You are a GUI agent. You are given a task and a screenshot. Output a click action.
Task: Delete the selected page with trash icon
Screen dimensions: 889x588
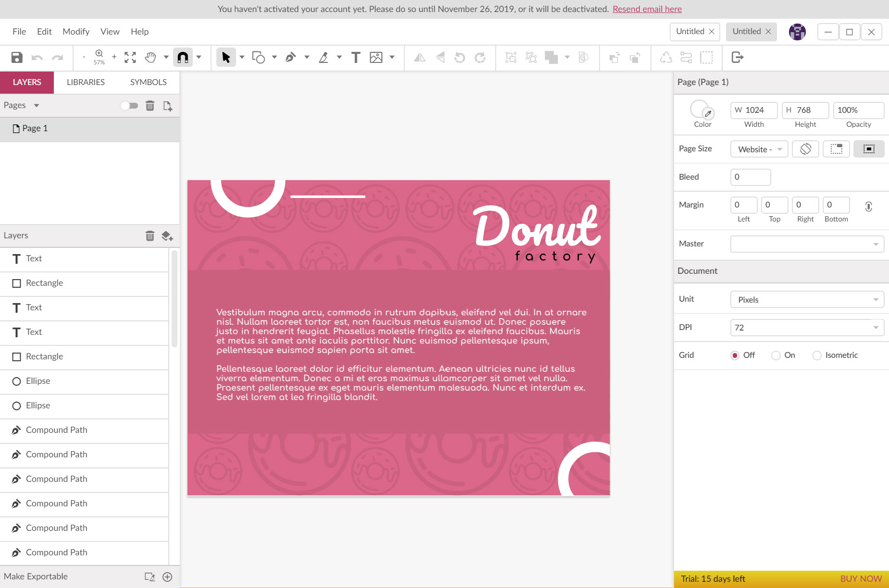[150, 106]
